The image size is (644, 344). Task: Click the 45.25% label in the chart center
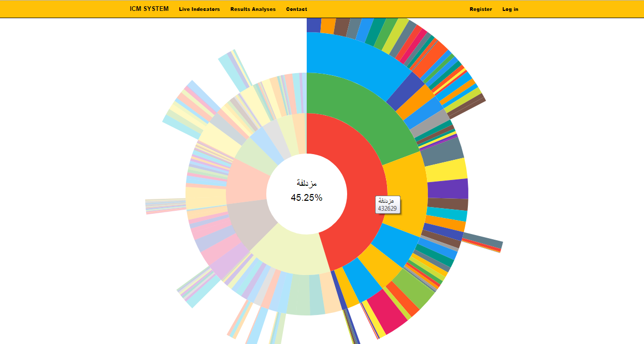pyautogui.click(x=307, y=198)
